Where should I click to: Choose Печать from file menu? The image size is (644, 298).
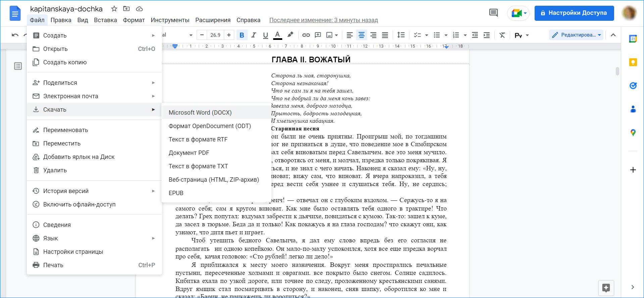[94, 265]
